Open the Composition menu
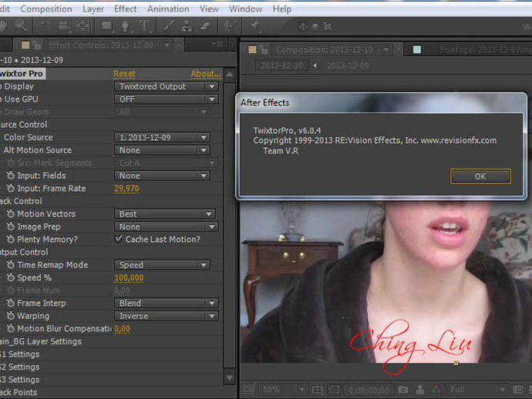This screenshot has height=399, width=532. tap(46, 8)
